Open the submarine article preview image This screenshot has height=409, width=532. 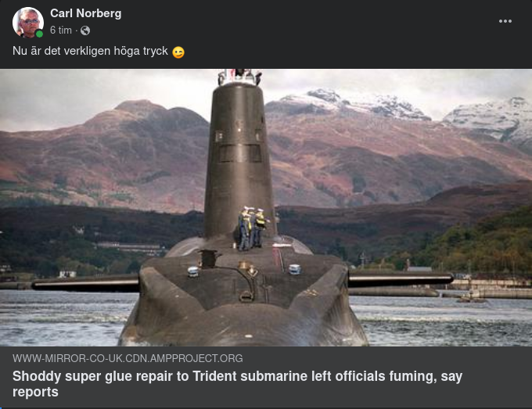(266, 207)
